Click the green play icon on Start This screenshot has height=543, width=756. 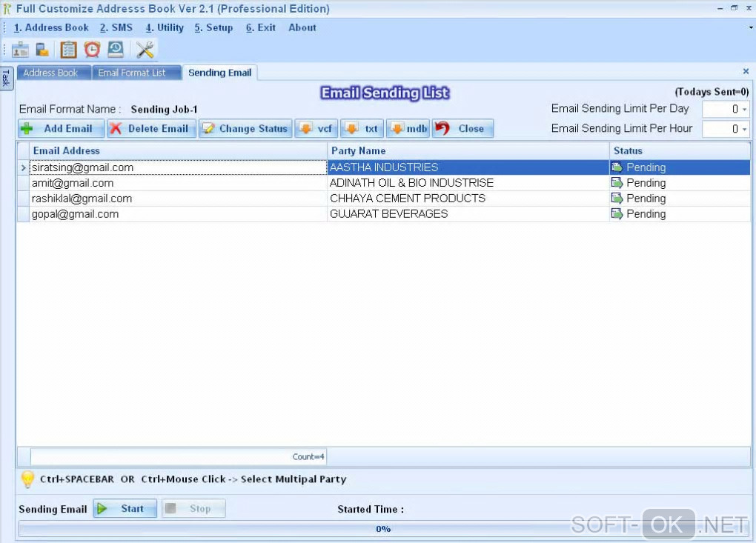tap(102, 508)
